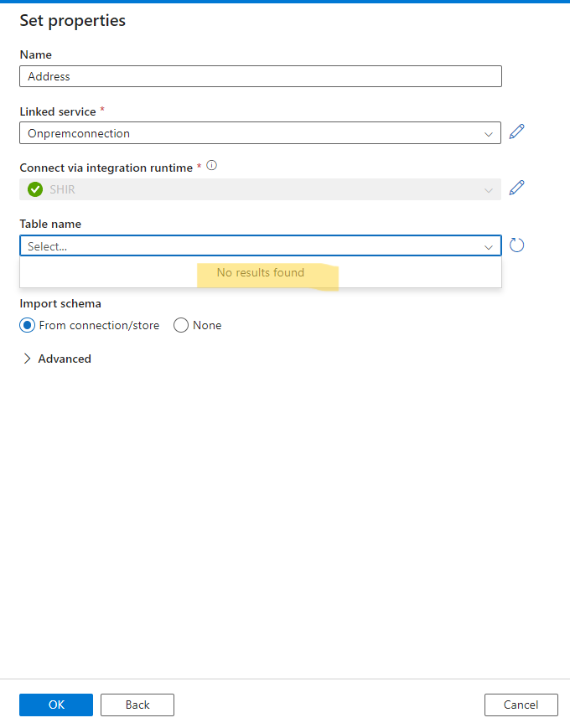Edit the Onpremconnection linked service

[x=517, y=132]
